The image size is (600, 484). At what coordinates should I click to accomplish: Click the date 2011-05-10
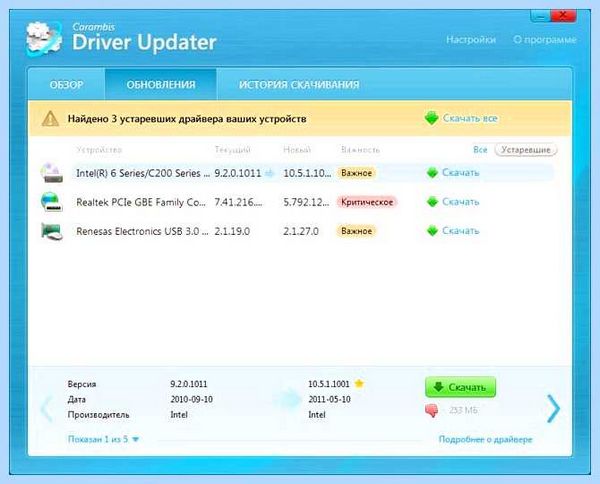tap(329, 399)
